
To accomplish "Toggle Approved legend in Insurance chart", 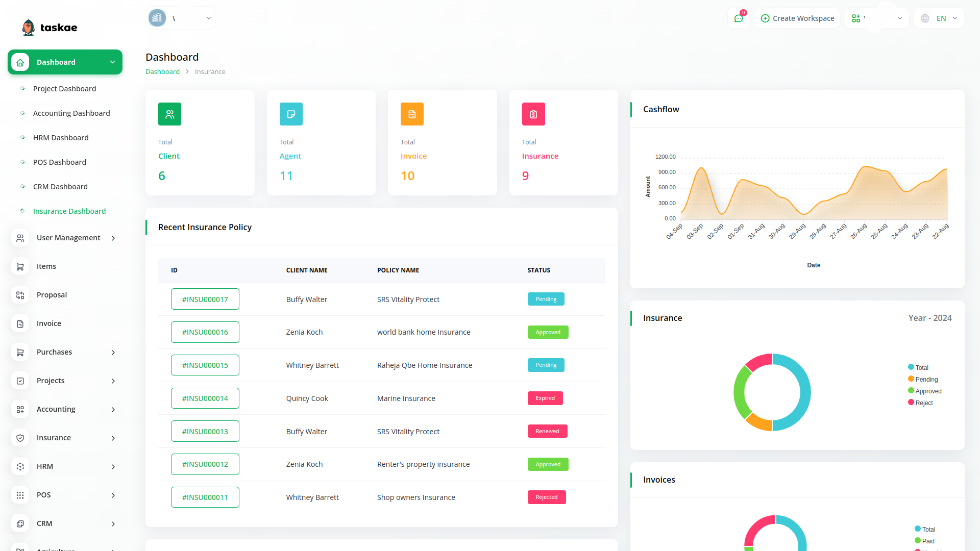I will tap(925, 391).
